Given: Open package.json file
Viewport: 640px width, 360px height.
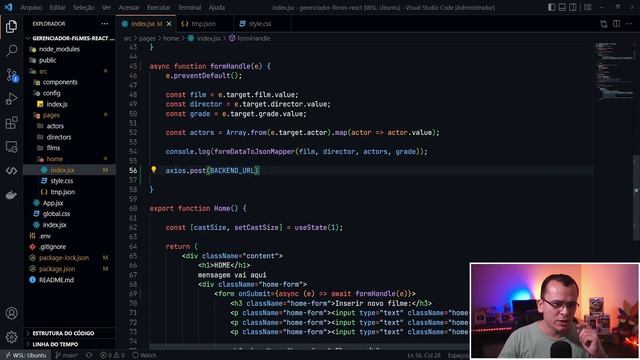Looking at the screenshot, I should coord(69,269).
